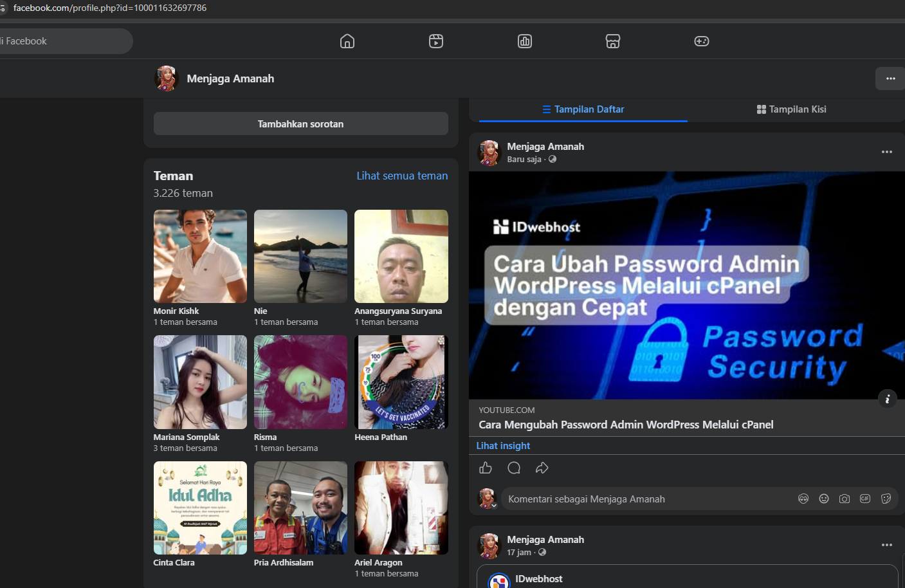Click the '17 jam' timestamp
This screenshot has height=588, width=905.
coord(519,553)
